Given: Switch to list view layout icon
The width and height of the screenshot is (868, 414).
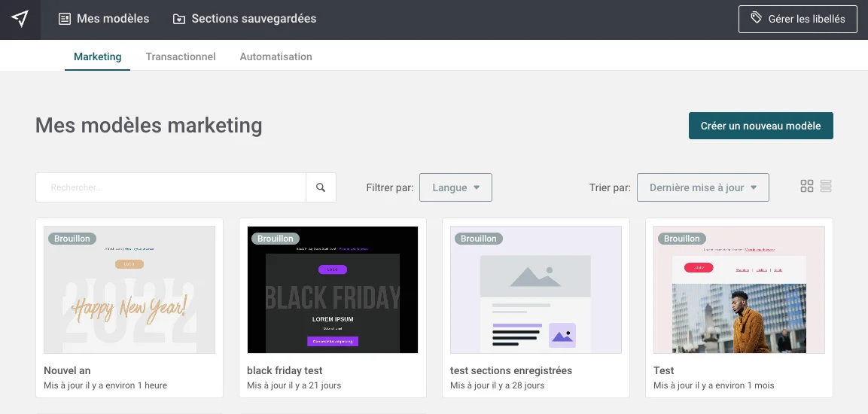Looking at the screenshot, I should pyautogui.click(x=825, y=186).
